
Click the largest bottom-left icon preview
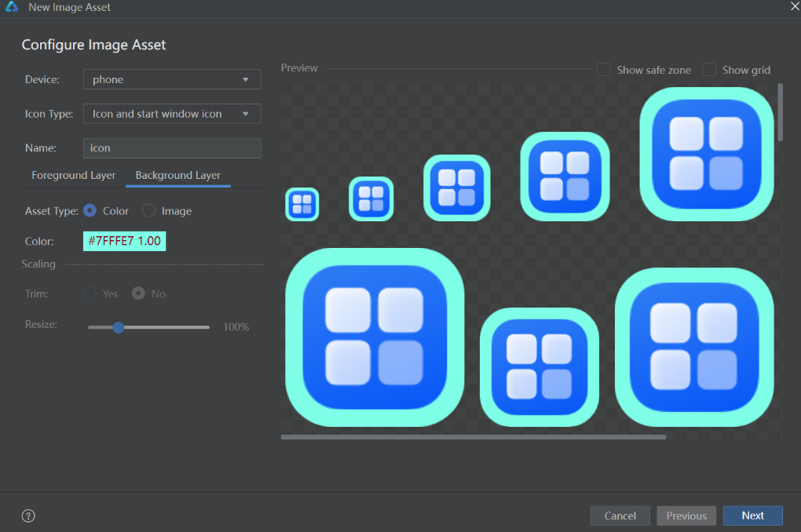pyautogui.click(x=375, y=337)
